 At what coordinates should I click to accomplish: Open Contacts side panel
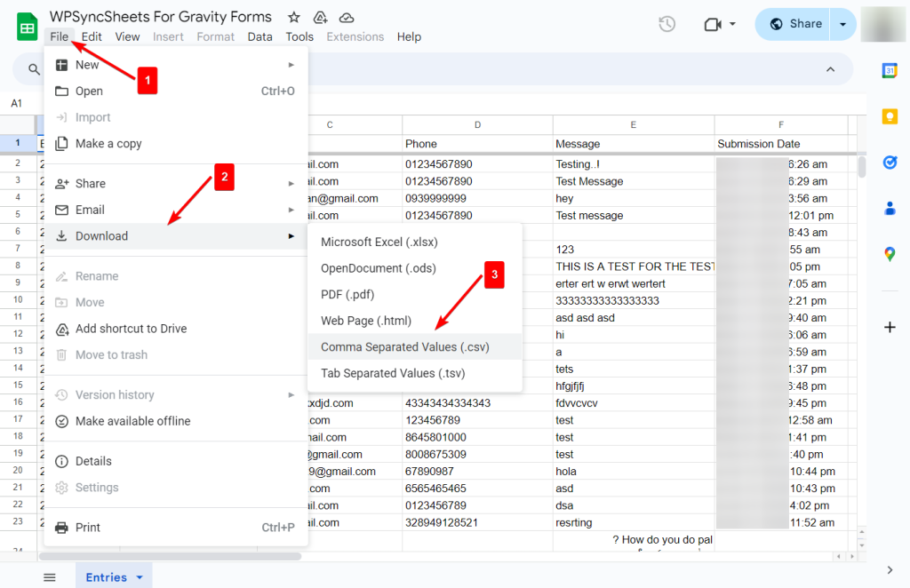pos(889,208)
